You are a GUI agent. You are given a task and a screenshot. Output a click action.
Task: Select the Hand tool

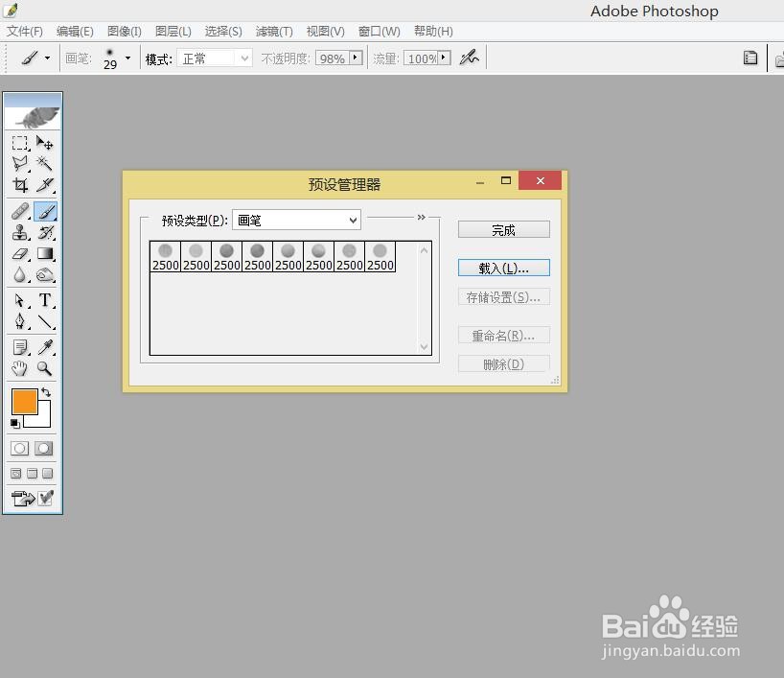[20, 368]
